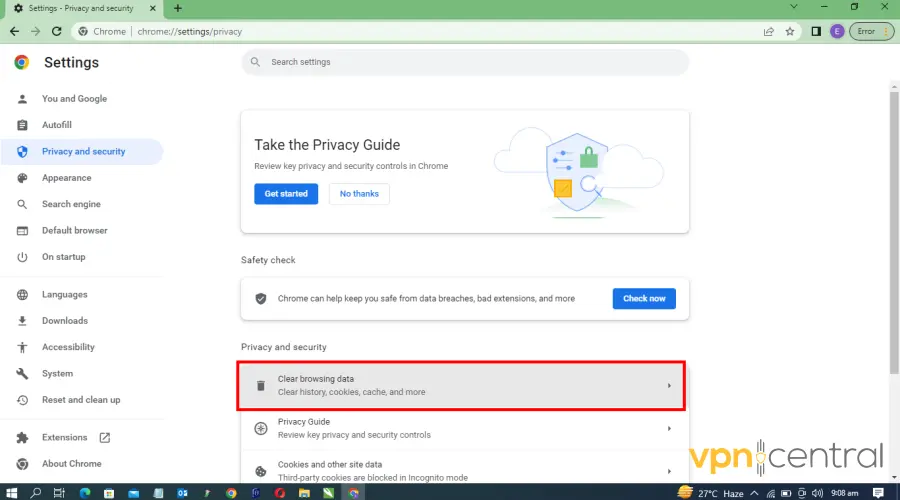The height and width of the screenshot is (500, 900).
Task: Open Mail app from taskbar
Action: click(134, 493)
